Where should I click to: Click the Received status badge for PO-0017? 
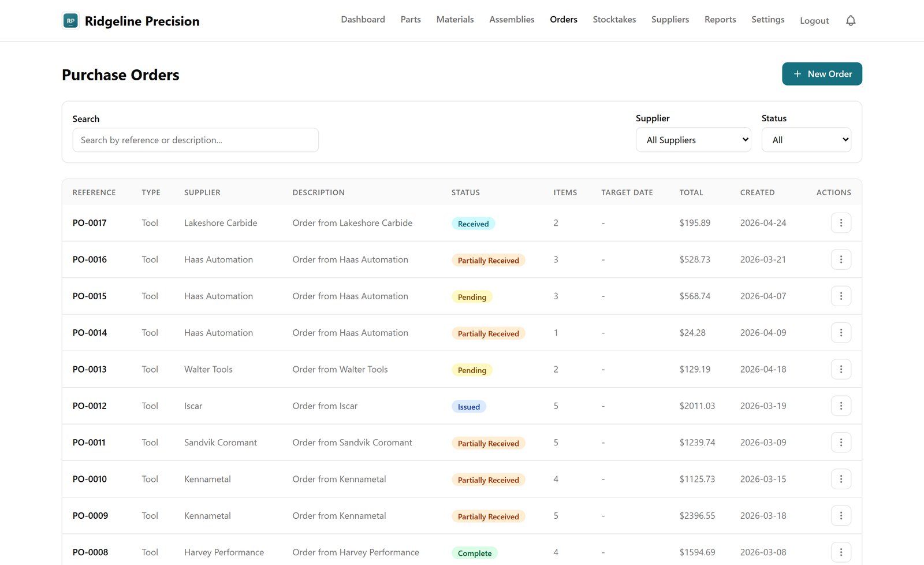point(473,224)
